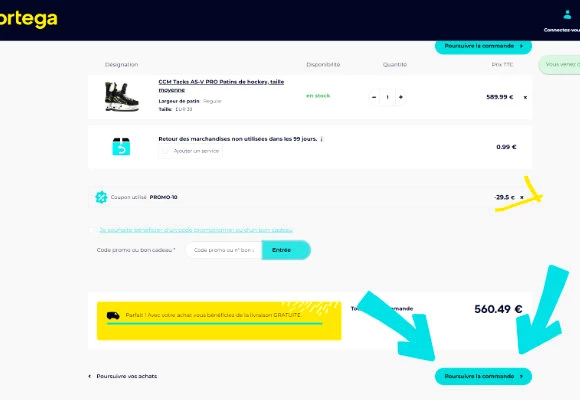Click the delivery truck icon
The width and height of the screenshot is (580, 400).
[113, 315]
